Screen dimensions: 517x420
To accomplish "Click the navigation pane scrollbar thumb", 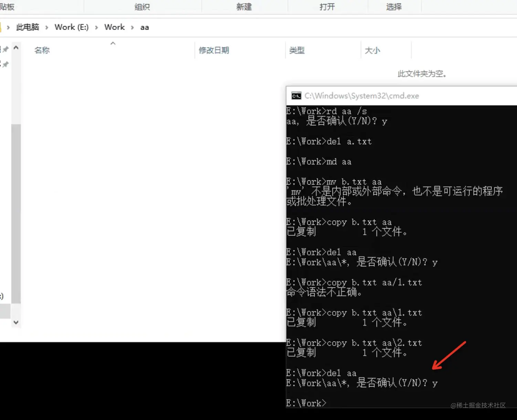I will coord(16,213).
